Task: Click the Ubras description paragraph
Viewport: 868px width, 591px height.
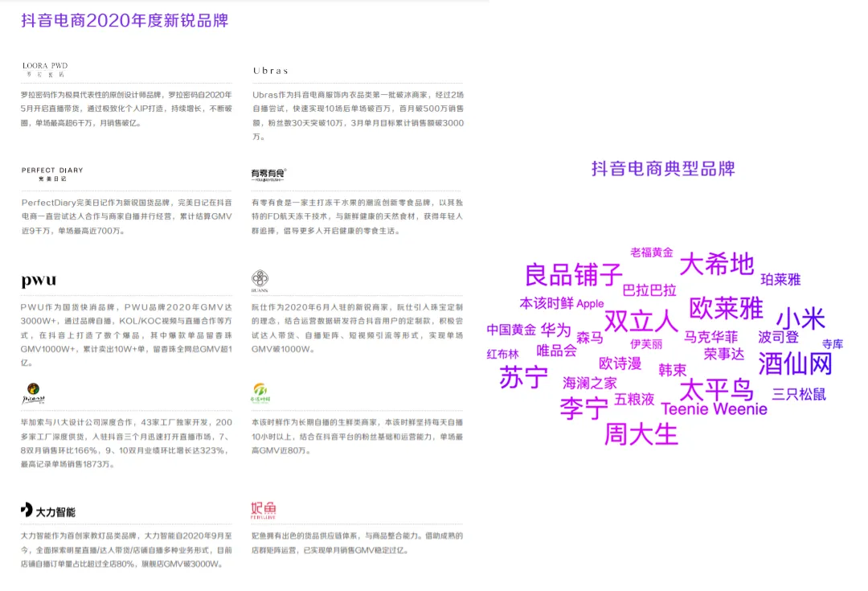Action: click(x=358, y=116)
